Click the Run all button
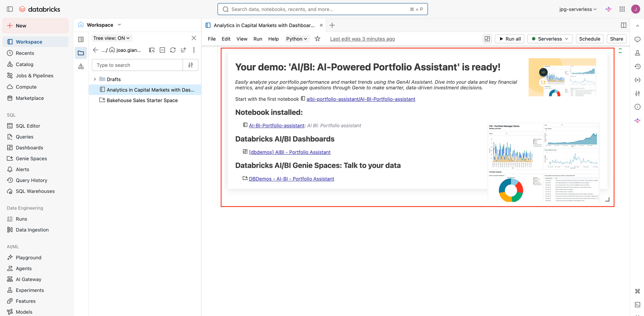The width and height of the screenshot is (644, 316). [510, 39]
